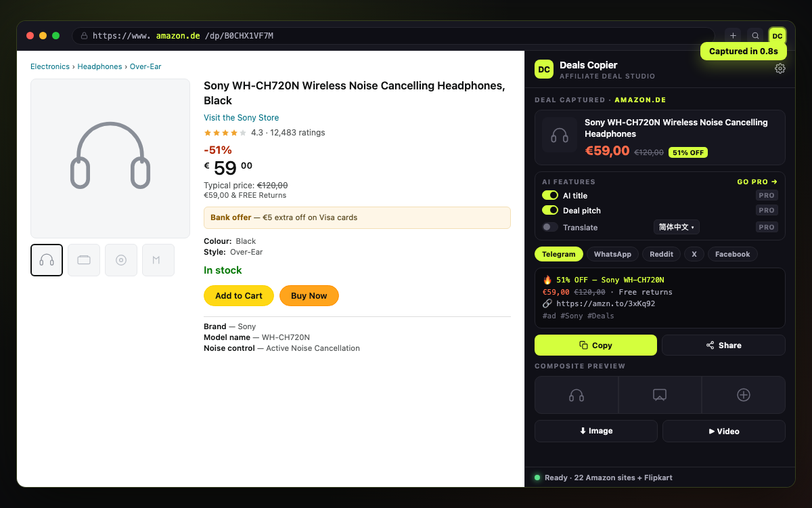
Task: Click the star rating icons
Action: point(225,132)
